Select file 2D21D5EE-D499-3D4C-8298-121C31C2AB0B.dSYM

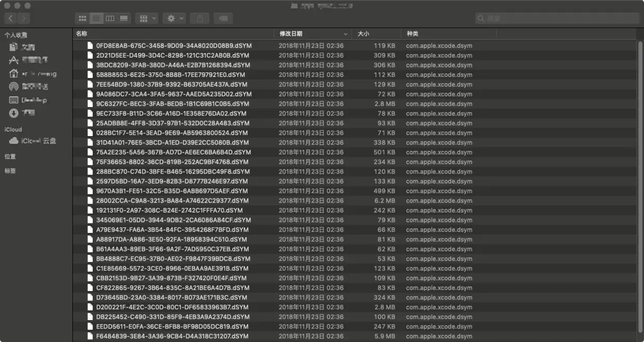pos(172,55)
